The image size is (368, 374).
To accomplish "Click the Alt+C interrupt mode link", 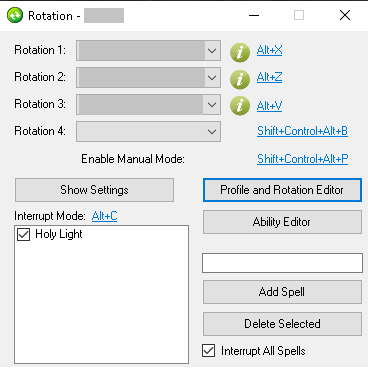I will [x=104, y=216].
